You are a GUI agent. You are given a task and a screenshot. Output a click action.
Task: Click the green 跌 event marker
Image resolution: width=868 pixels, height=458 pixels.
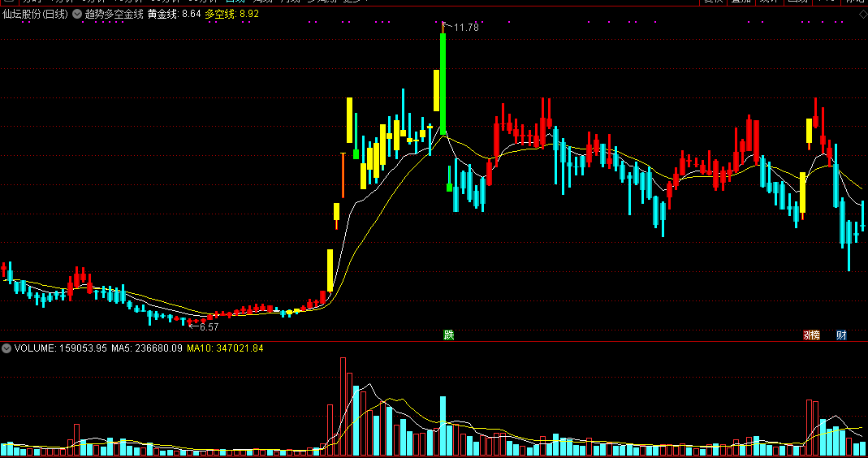tap(448, 335)
